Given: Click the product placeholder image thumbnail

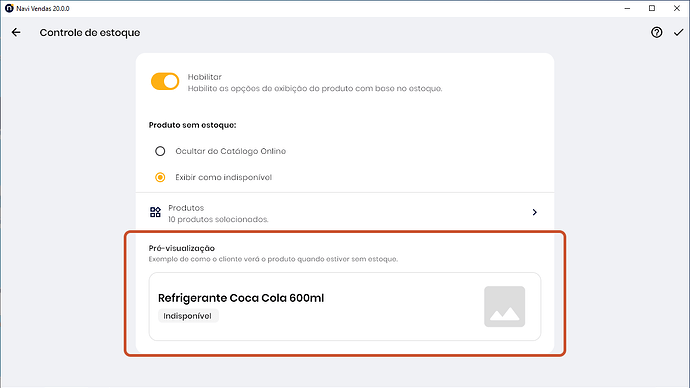Looking at the screenshot, I should [504, 307].
